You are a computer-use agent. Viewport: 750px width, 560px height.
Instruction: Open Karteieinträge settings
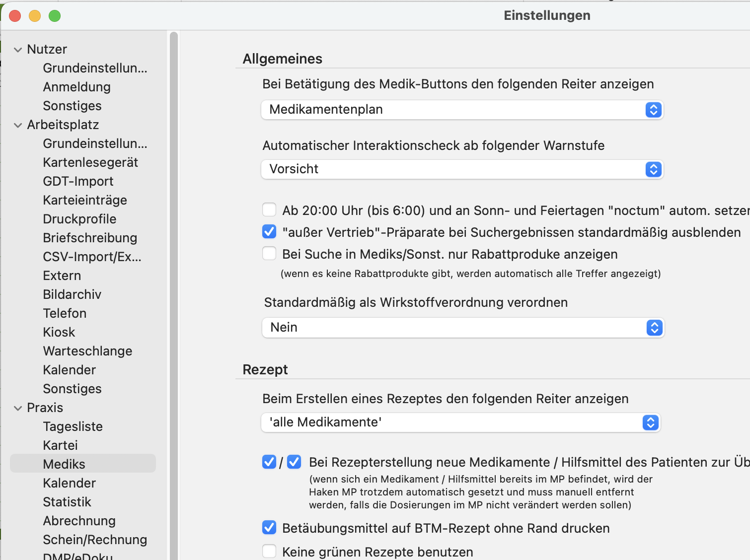pos(85,200)
